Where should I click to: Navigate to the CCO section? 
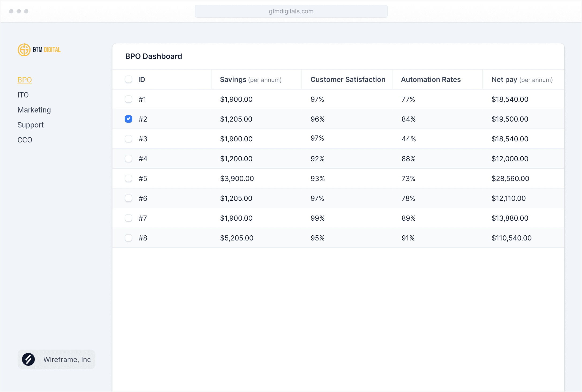coord(25,140)
